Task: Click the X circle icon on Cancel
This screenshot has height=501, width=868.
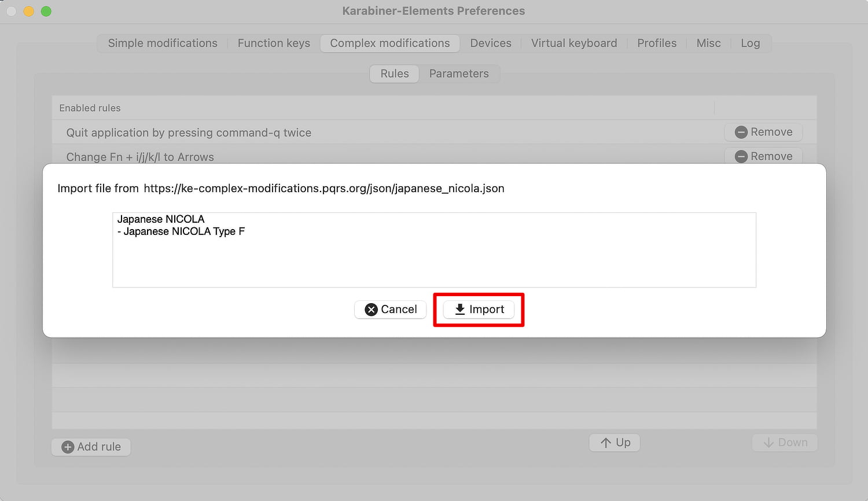Action: pos(371,310)
